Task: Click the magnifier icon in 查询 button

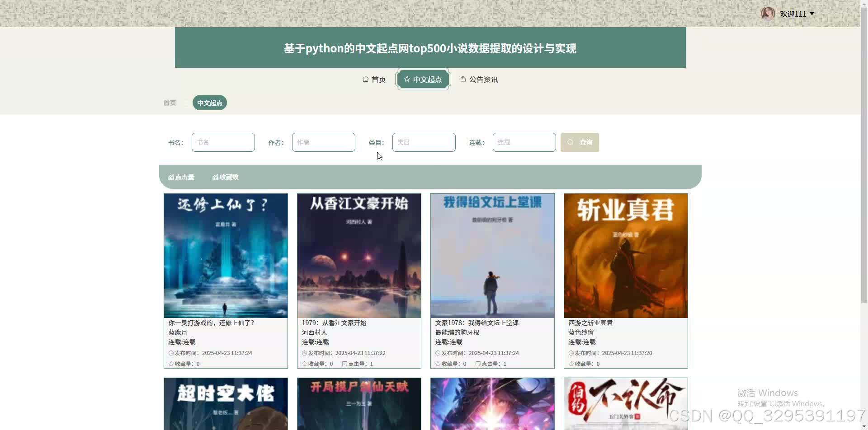Action: (570, 142)
